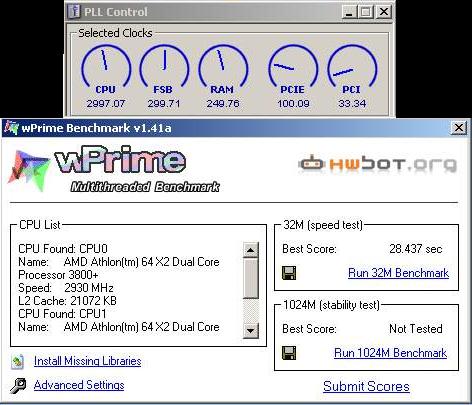472x405 pixels.
Task: Click the FSB clock gauge dial
Action: click(x=164, y=66)
